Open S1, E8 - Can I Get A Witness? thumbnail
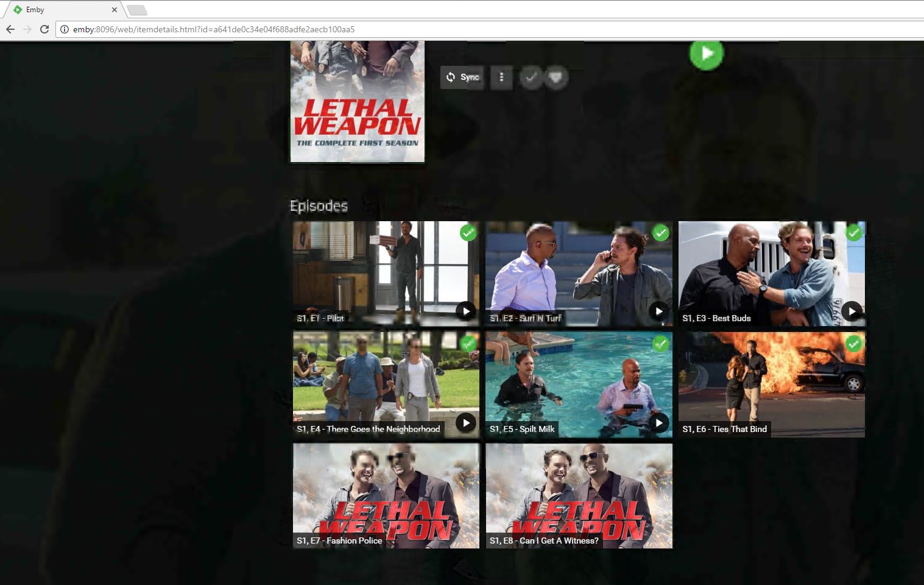This screenshot has width=924, height=585. coord(579,495)
